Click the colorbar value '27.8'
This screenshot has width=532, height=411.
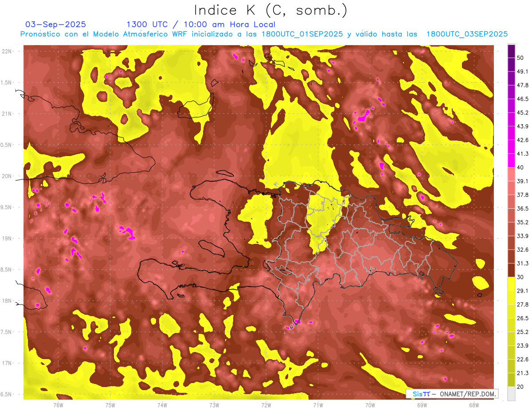pyautogui.click(x=522, y=304)
